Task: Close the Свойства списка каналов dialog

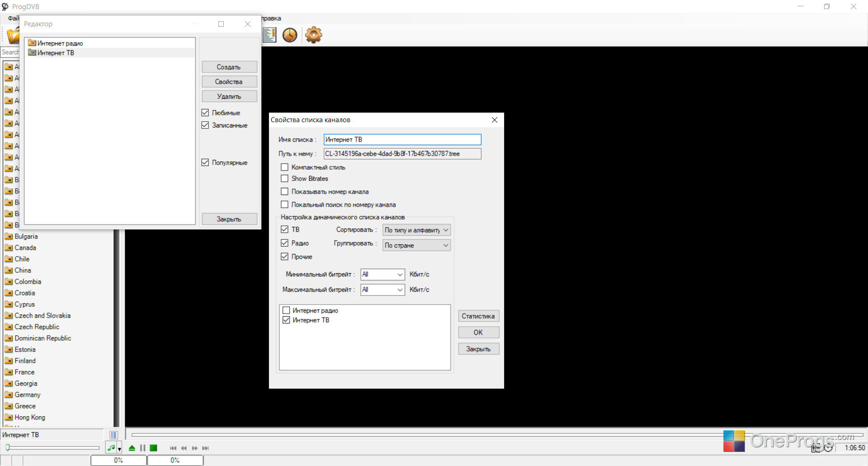Action: pos(495,120)
